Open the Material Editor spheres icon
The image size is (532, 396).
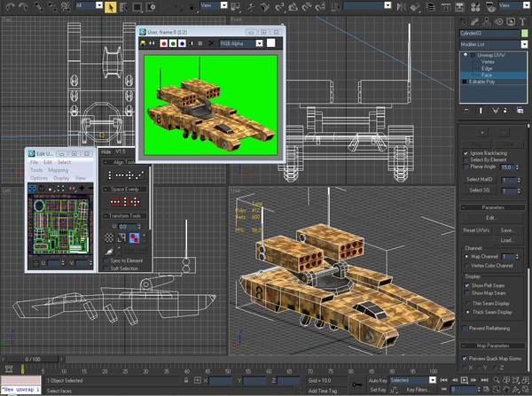(475, 6)
